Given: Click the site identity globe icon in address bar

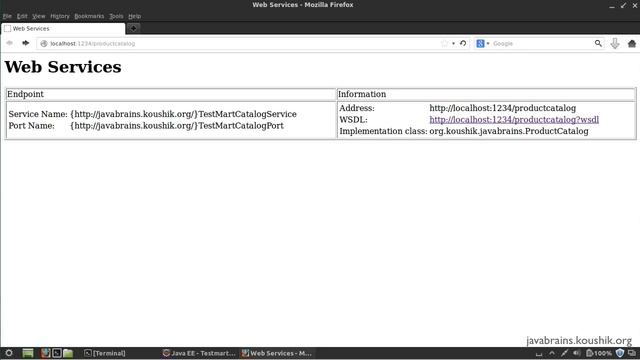Looking at the screenshot, I should [x=44, y=43].
